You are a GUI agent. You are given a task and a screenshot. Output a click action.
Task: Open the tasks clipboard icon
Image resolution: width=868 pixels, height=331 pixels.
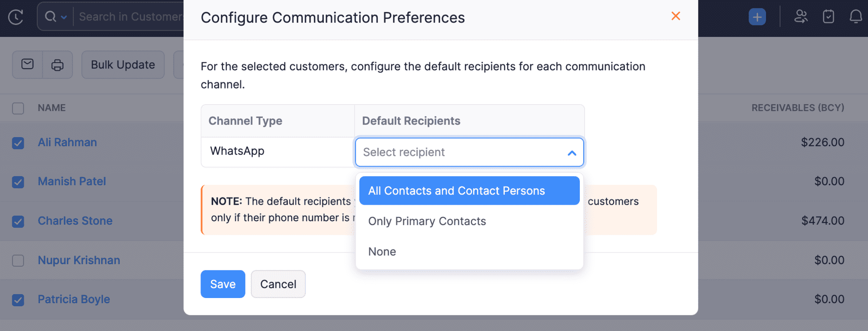828,16
